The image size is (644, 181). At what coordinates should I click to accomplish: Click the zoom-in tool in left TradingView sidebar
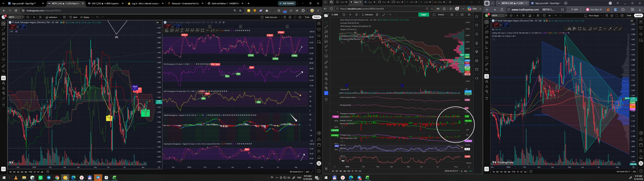[4, 71]
